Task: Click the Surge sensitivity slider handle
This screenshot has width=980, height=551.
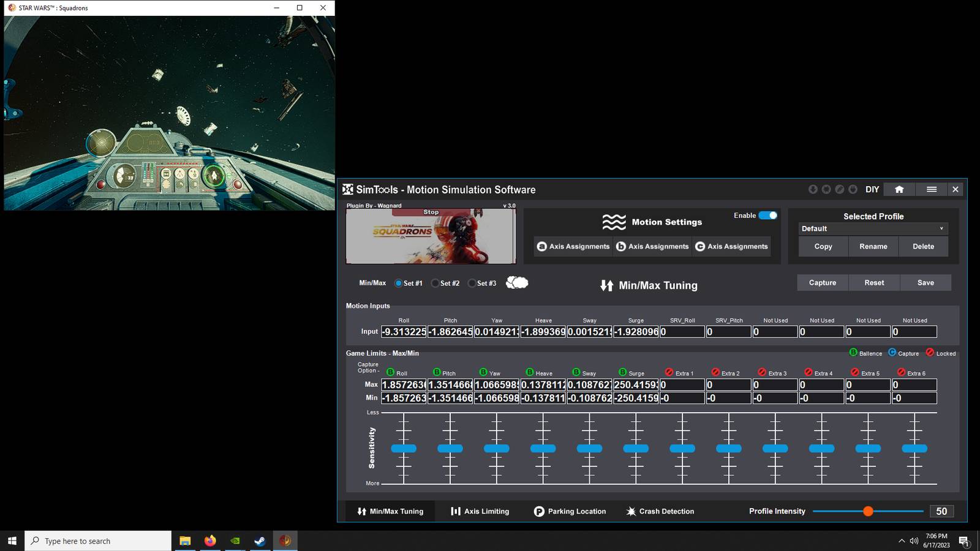Action: pyautogui.click(x=636, y=448)
